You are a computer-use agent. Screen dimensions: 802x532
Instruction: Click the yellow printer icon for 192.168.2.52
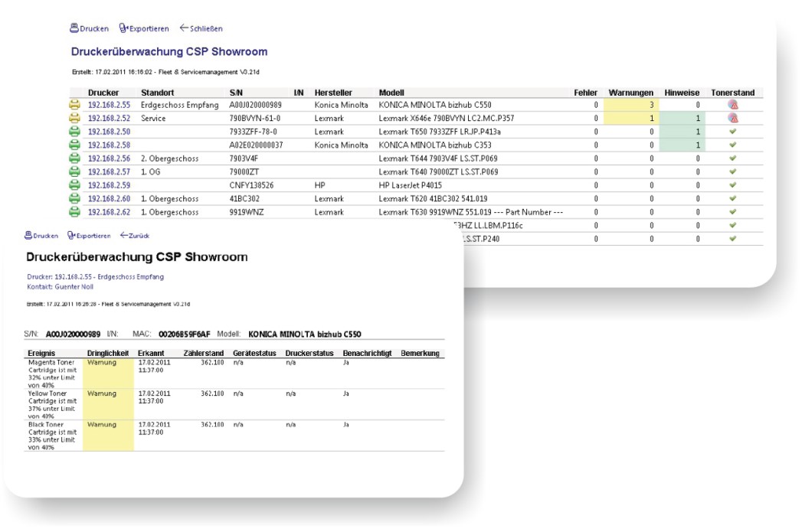click(75, 118)
